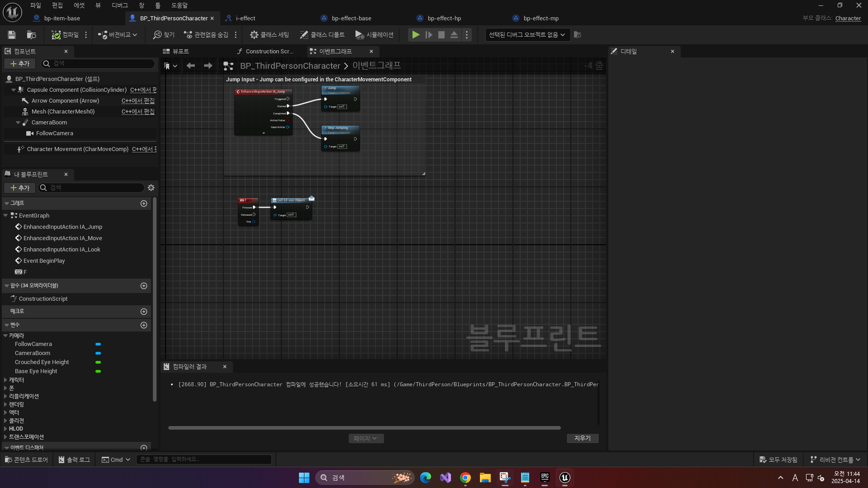Open the 페이지 dropdown in compiler results

(x=365, y=439)
